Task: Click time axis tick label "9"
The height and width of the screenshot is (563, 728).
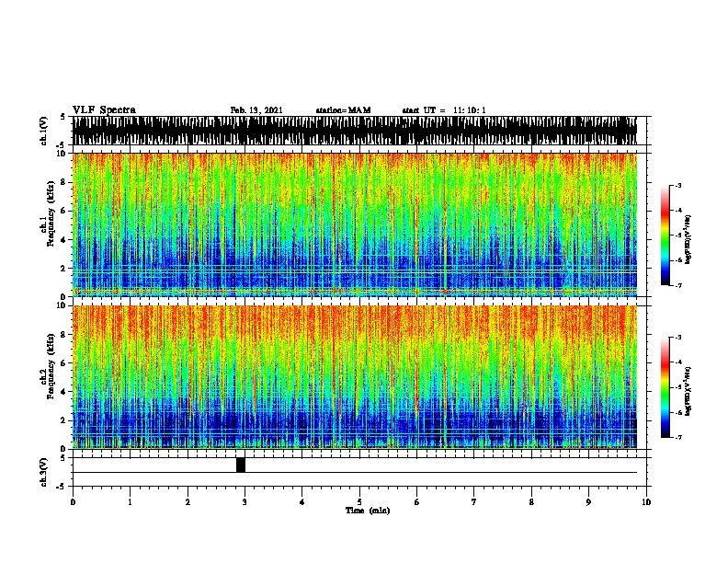Action: pyautogui.click(x=588, y=502)
